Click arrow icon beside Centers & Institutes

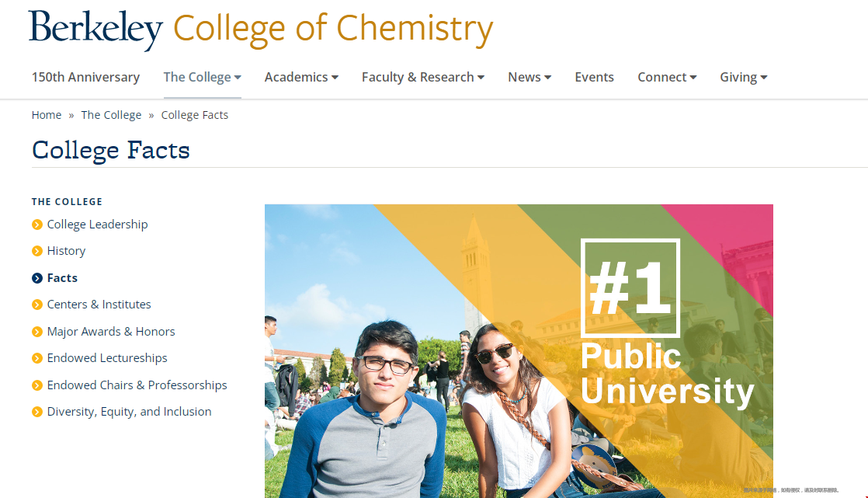pyautogui.click(x=37, y=305)
